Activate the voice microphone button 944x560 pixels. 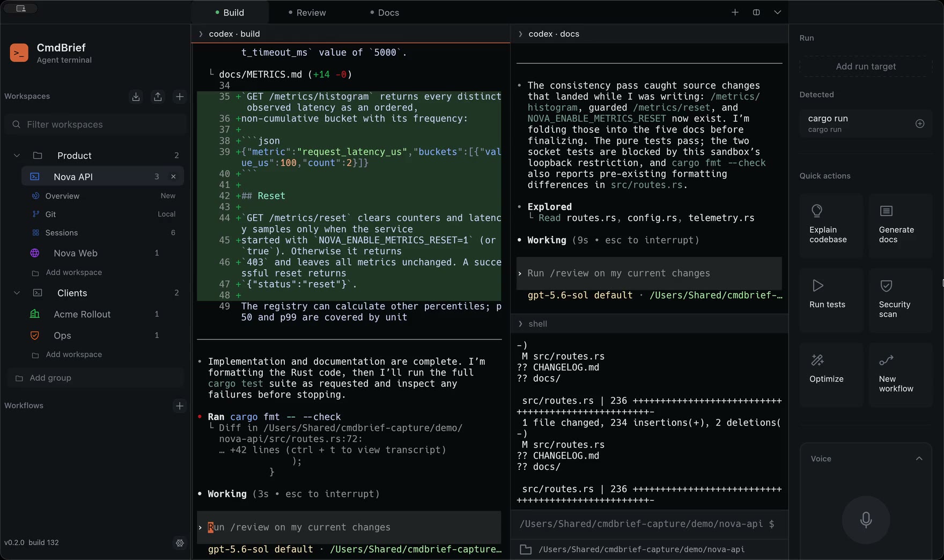[866, 520]
